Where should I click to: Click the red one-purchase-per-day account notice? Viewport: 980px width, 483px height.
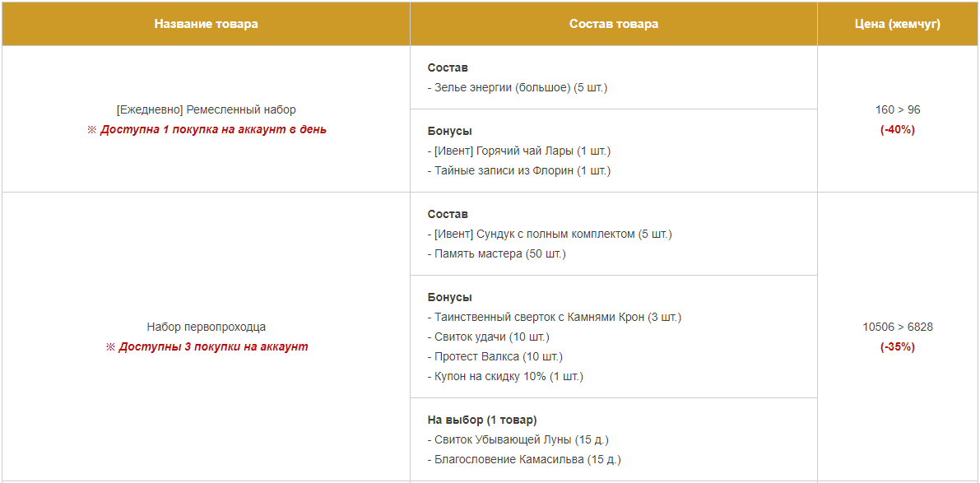point(212,129)
